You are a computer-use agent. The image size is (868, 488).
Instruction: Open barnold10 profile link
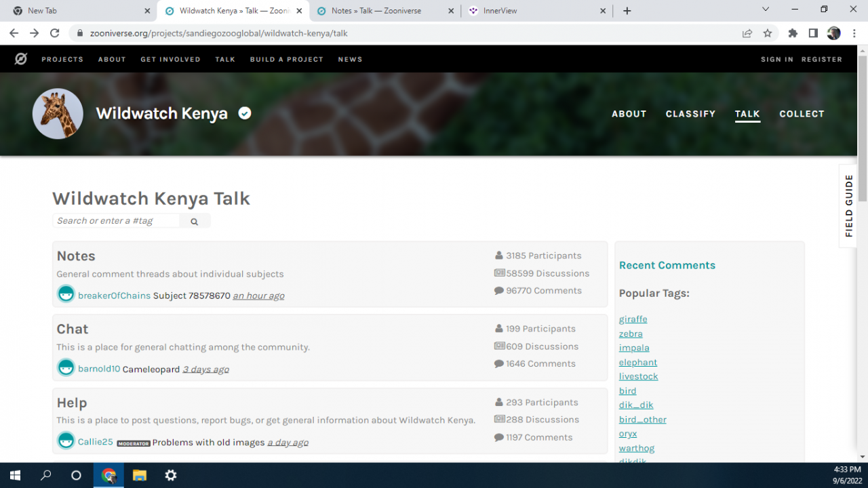tap(99, 369)
